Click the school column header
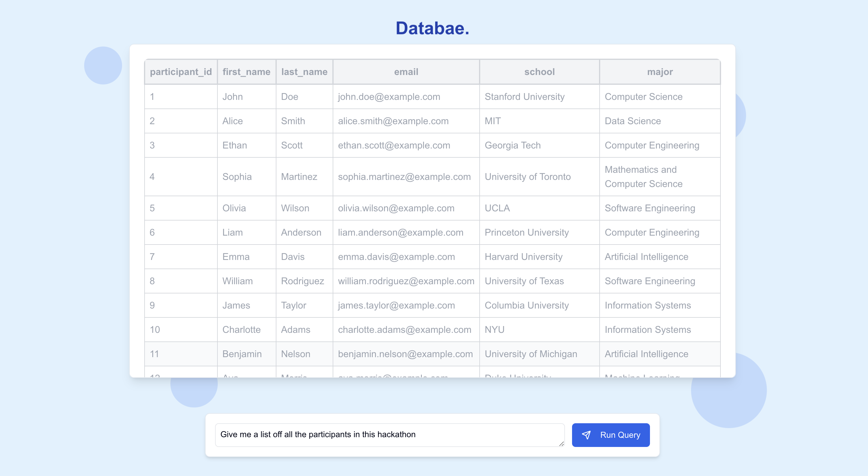The image size is (868, 476). [539, 72]
